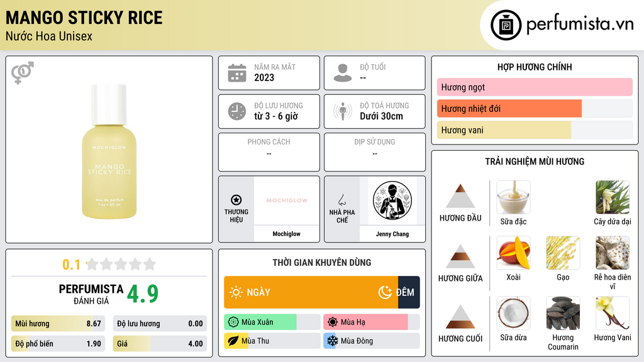Click the moon icon next to Đêm

click(385, 292)
